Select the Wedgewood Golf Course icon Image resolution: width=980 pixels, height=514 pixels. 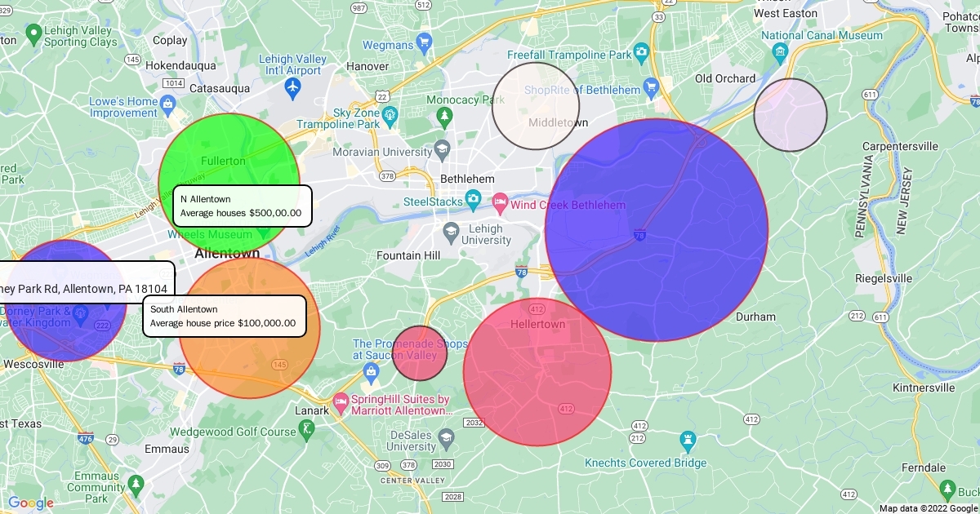pos(308,429)
